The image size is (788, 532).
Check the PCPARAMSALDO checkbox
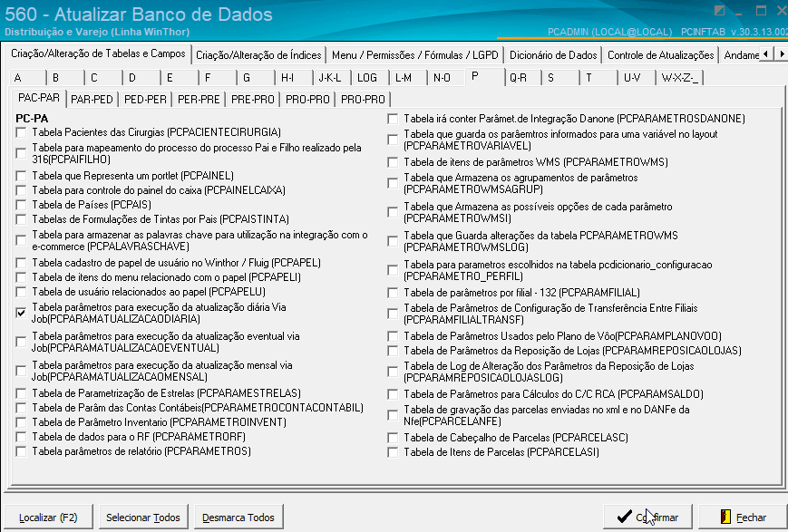pos(393,394)
